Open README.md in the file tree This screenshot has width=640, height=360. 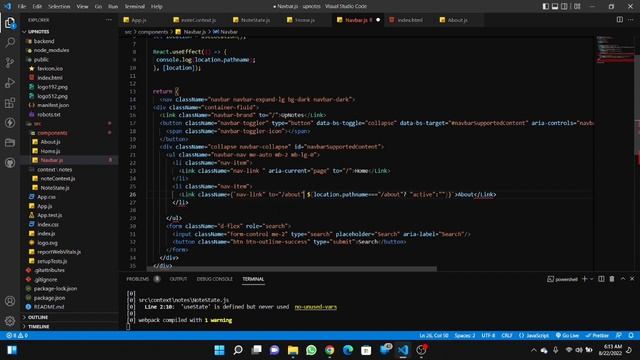coord(49,307)
